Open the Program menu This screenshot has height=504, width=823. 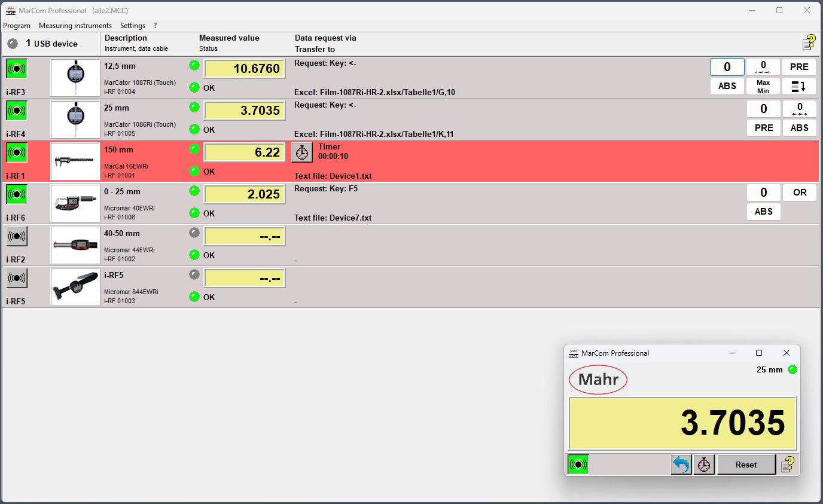(x=17, y=26)
